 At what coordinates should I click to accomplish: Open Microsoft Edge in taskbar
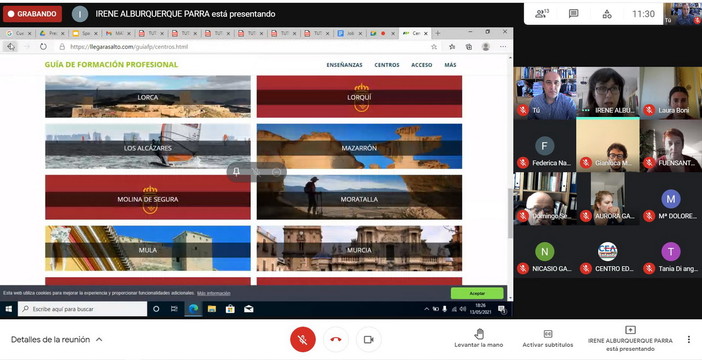coord(193,309)
